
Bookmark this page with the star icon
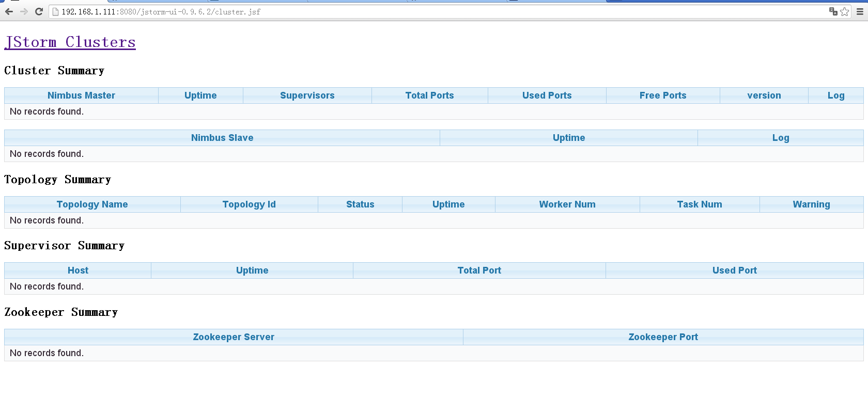tap(845, 11)
